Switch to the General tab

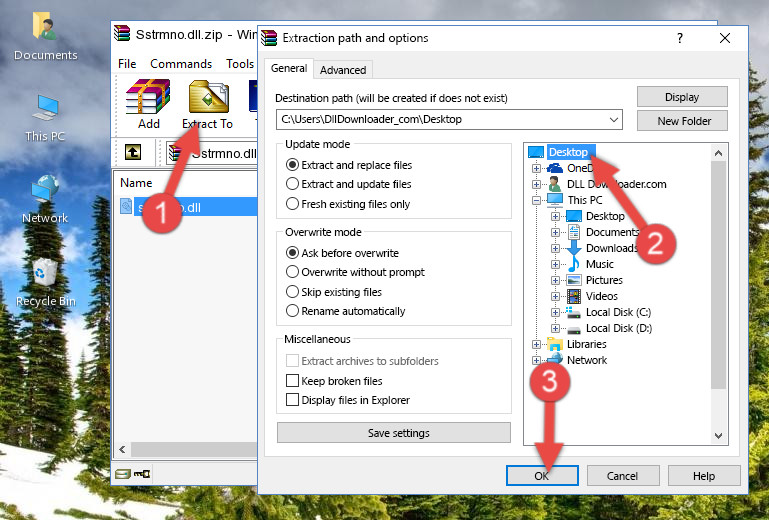289,68
